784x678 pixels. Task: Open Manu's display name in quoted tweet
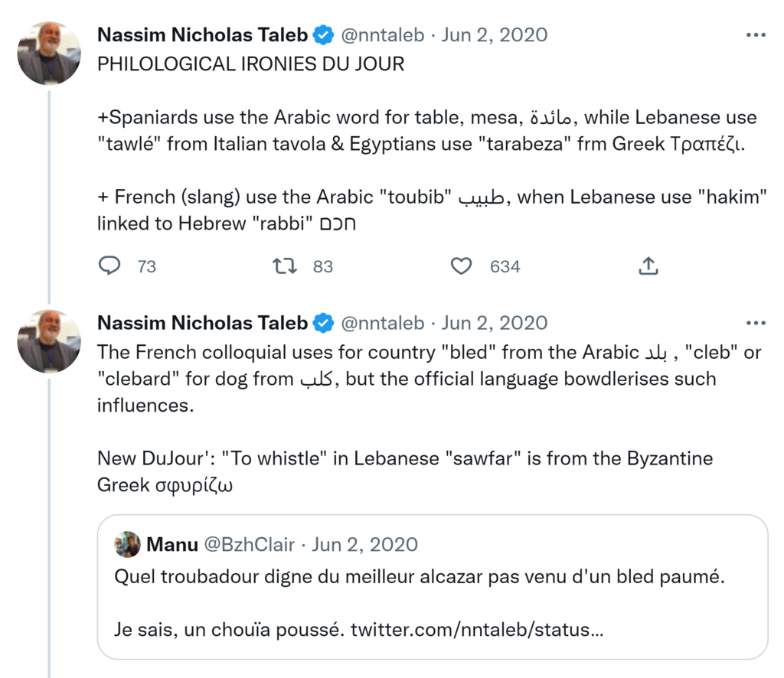(x=171, y=544)
